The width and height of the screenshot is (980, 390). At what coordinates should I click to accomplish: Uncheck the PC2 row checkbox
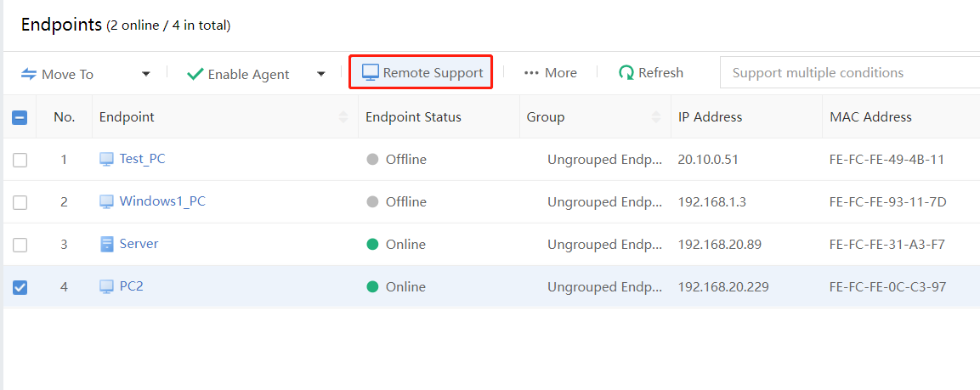pos(20,287)
